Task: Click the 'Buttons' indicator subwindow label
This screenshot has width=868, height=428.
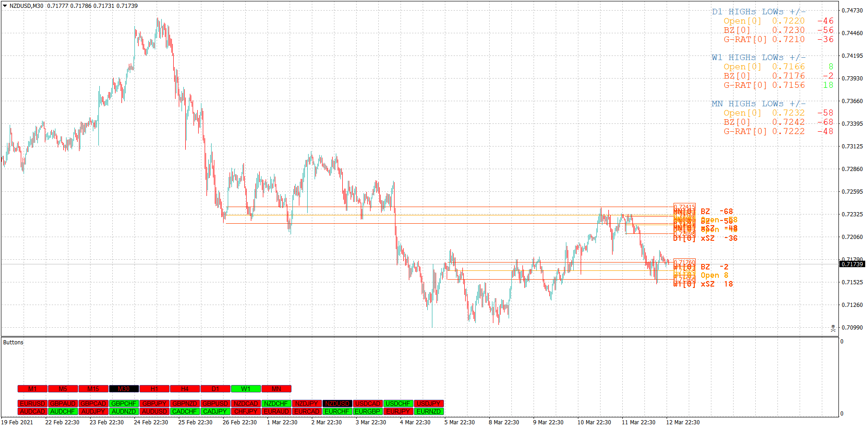Action: tap(13, 342)
